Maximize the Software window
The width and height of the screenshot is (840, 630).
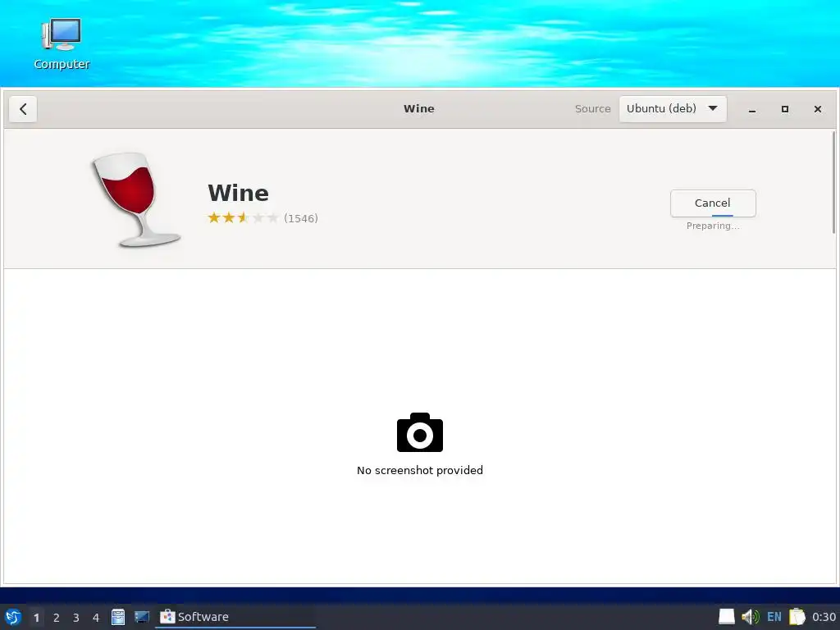coord(785,109)
